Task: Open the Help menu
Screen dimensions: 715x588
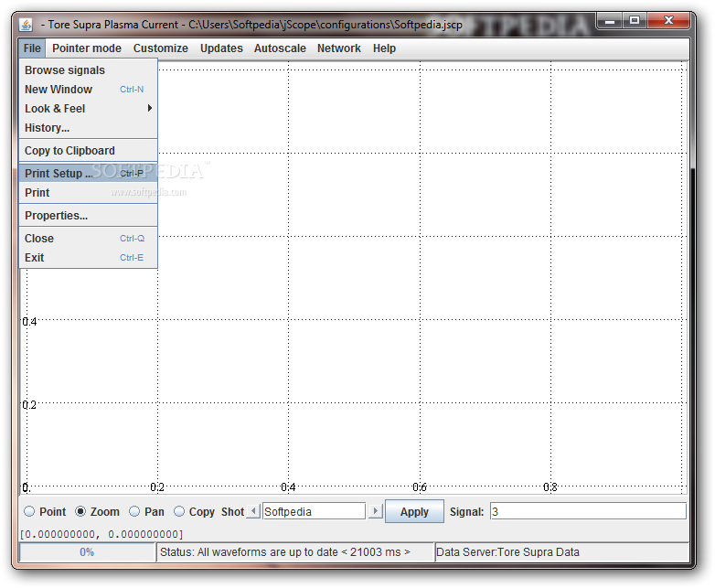Action: [384, 48]
